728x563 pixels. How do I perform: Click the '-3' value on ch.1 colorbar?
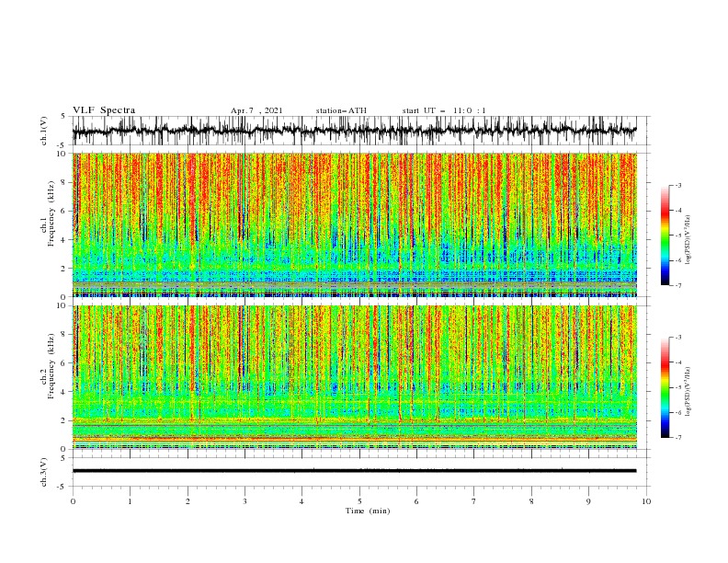coord(677,185)
